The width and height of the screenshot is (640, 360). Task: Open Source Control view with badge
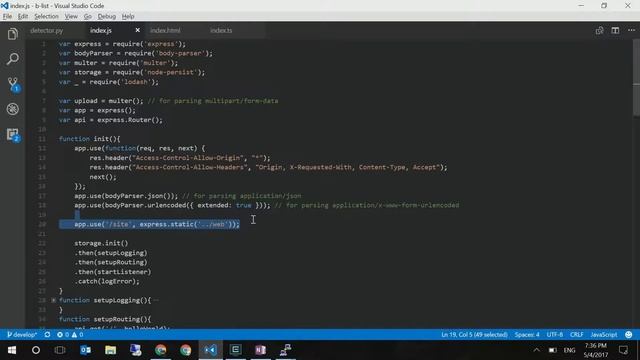pyautogui.click(x=13, y=84)
